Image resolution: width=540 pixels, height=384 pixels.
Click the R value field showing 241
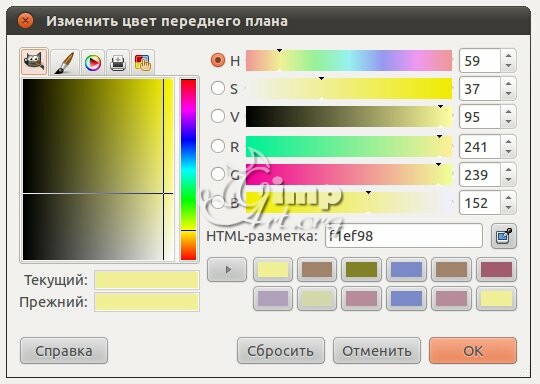point(480,147)
